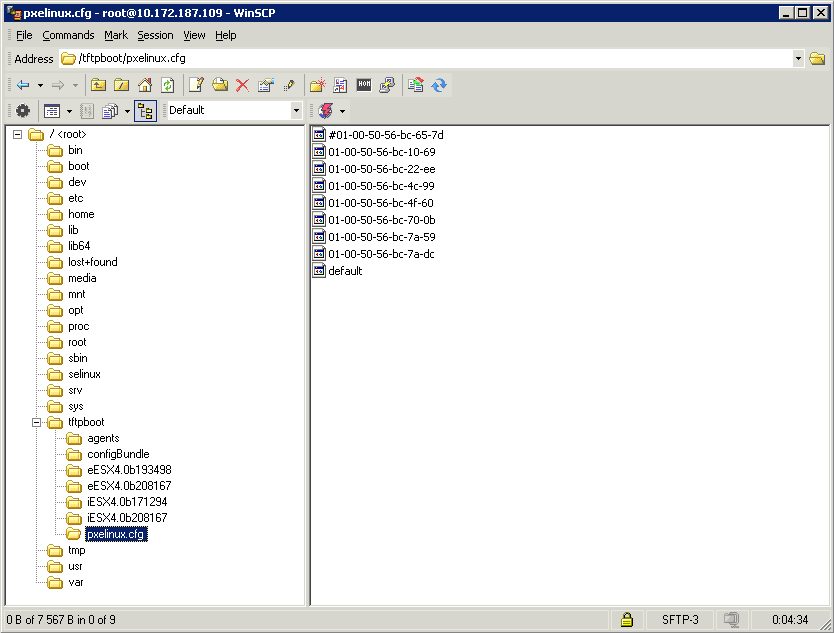Select the default file

click(345, 271)
